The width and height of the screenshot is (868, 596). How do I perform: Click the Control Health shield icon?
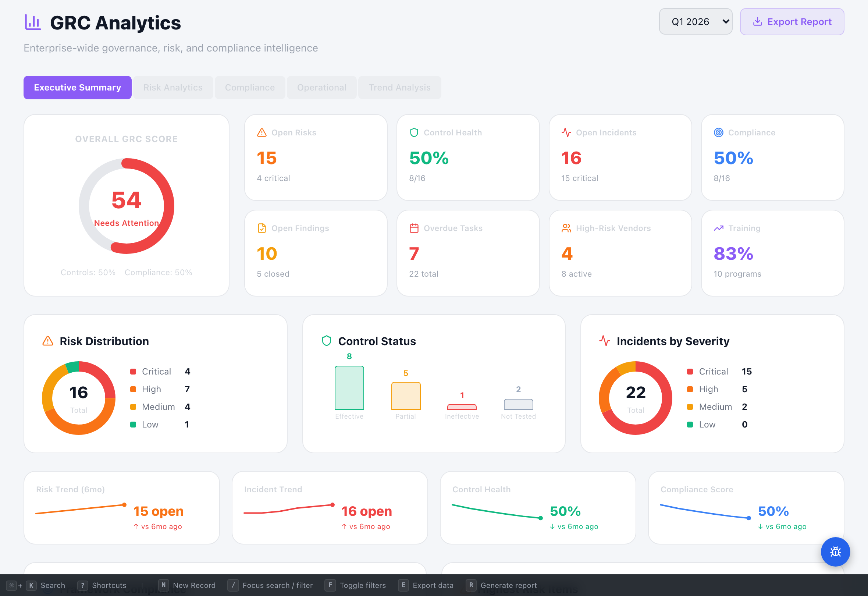click(414, 132)
